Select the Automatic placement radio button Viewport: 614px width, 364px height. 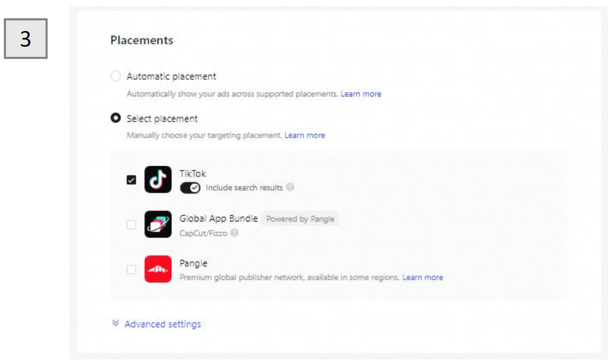(116, 76)
